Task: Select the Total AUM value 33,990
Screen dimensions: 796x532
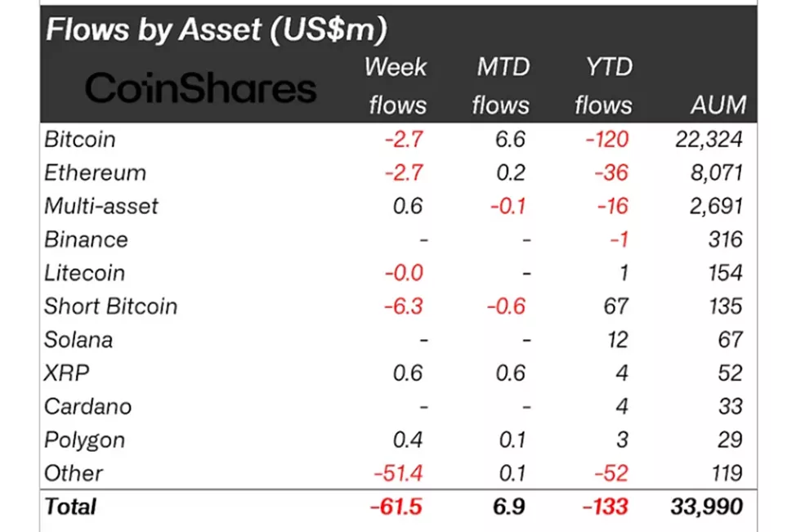Action: (706, 507)
